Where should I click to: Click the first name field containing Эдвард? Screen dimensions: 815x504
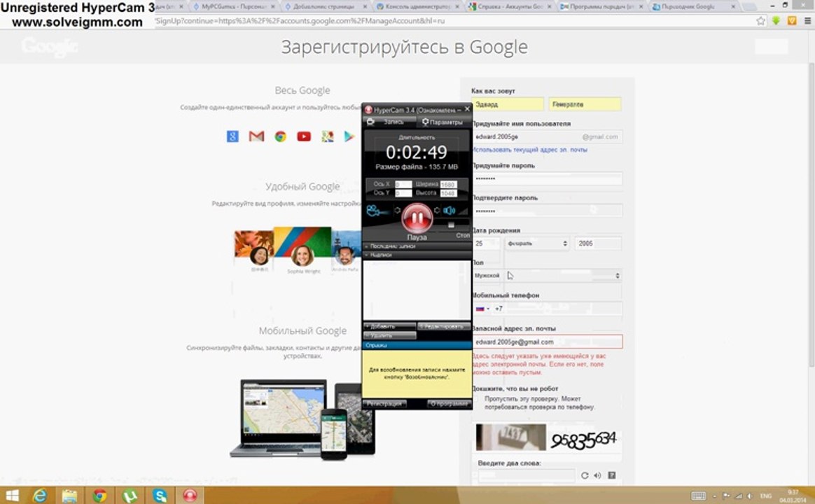508,104
